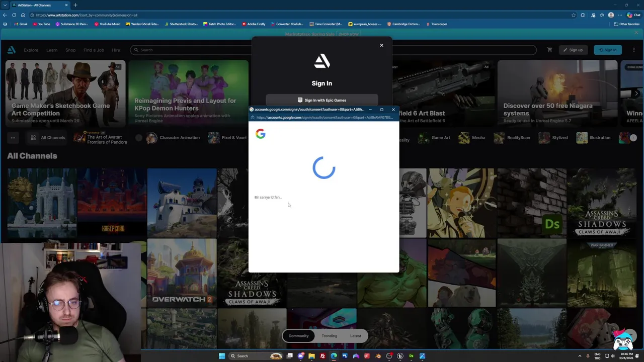Open Substance Designer (Ds) from taskbar
The height and width of the screenshot is (362, 644).
411,356
